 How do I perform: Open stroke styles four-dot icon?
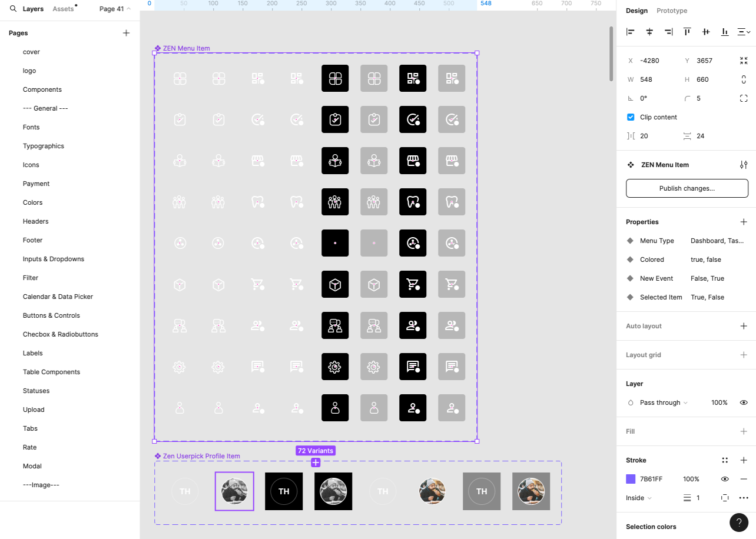pyautogui.click(x=725, y=460)
